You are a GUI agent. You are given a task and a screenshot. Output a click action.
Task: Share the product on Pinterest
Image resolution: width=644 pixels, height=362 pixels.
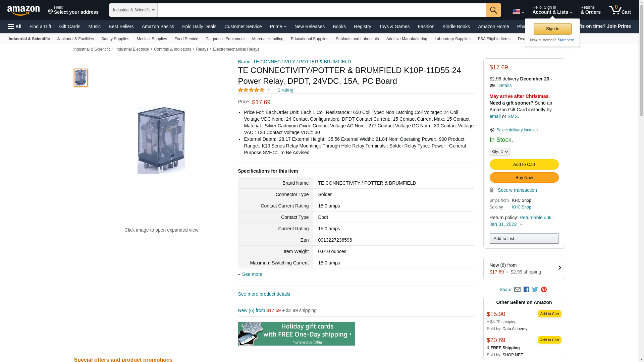[544, 290]
